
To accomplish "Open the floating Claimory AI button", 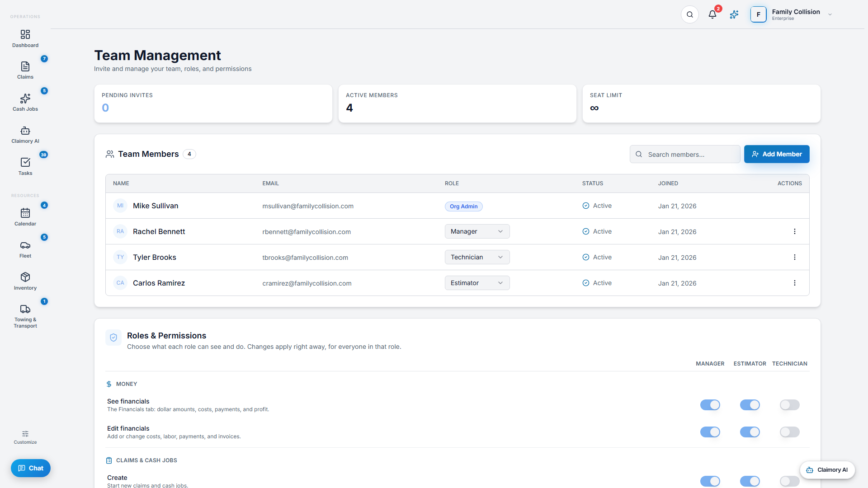I will (827, 470).
